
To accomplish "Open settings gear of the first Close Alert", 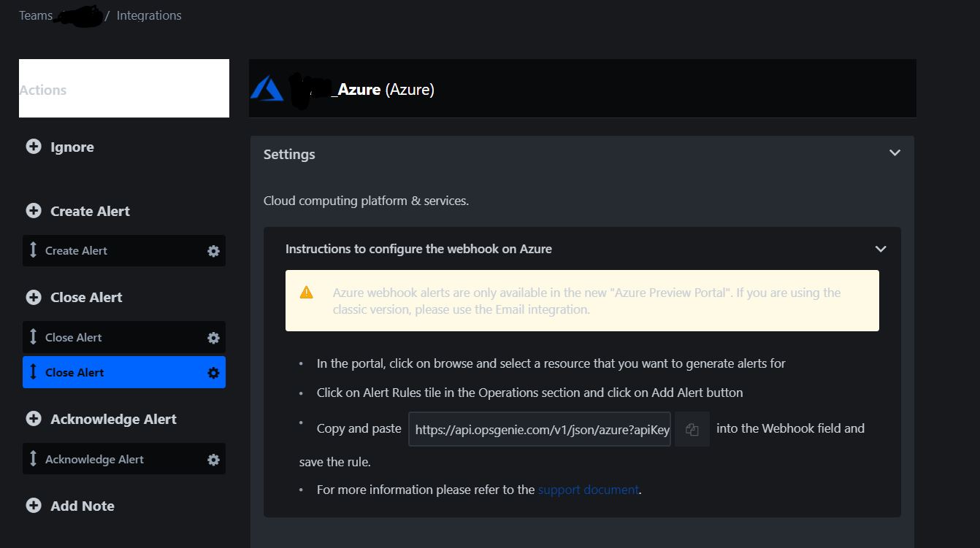I will (213, 337).
